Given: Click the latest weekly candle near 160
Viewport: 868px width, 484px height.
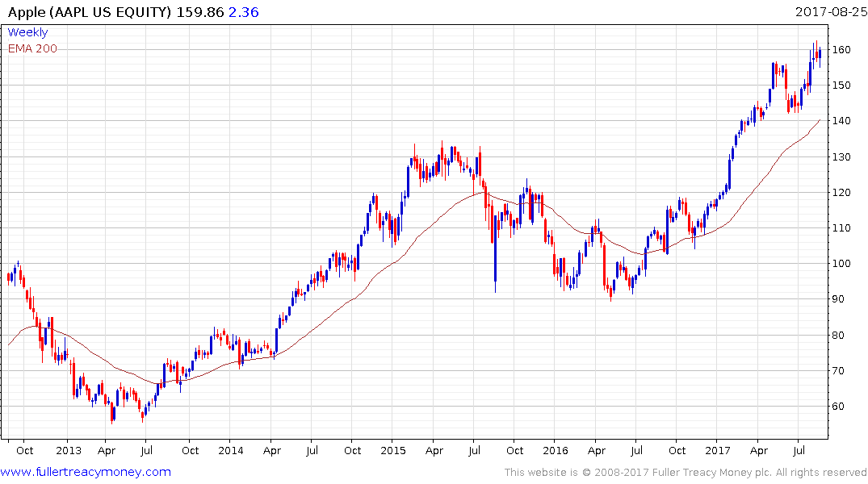Looking at the screenshot, I should [820, 56].
